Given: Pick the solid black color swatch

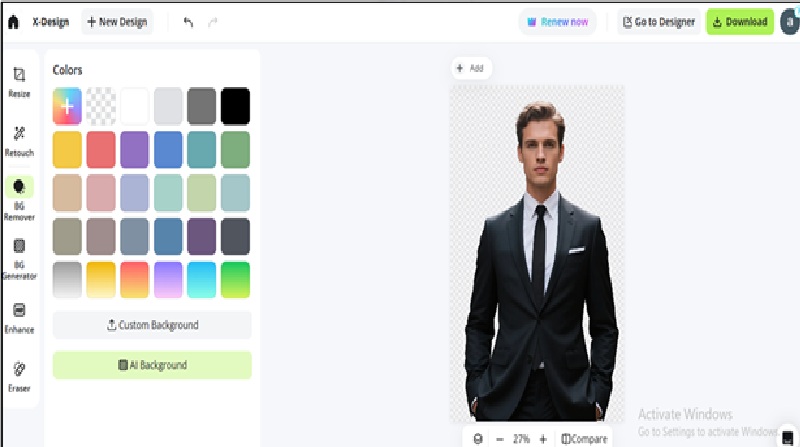Looking at the screenshot, I should tap(235, 105).
